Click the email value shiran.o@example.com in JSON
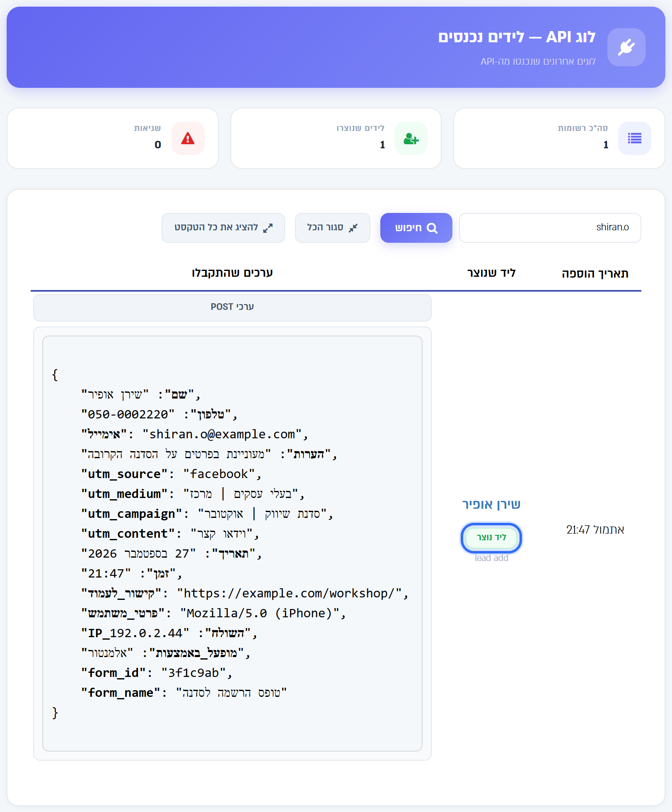The image size is (672, 812). [222, 434]
